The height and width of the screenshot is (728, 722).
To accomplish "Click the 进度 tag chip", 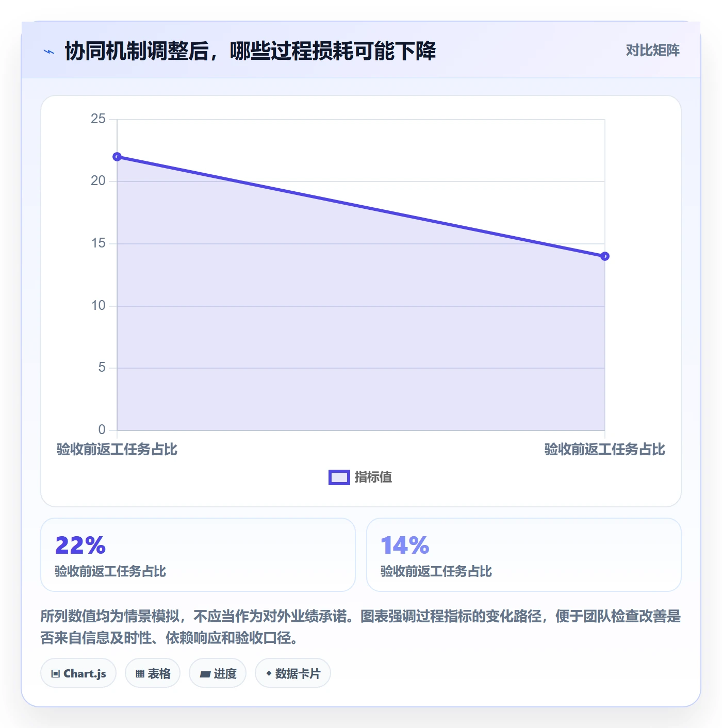I will 218,673.
